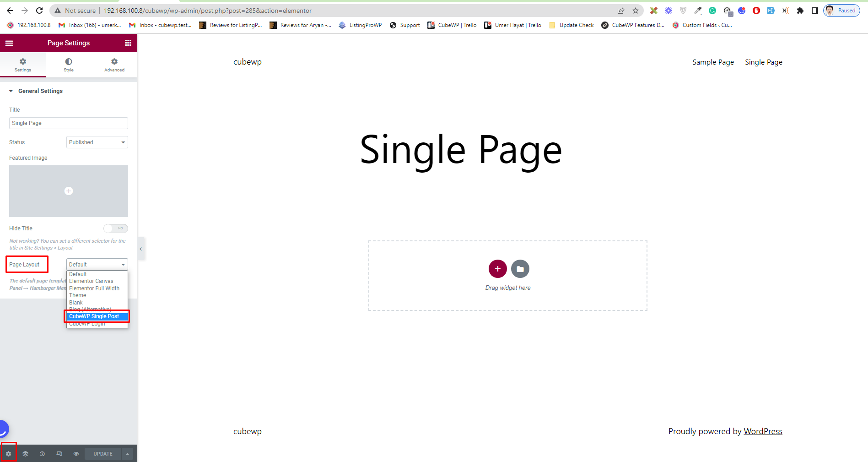The image size is (868, 462).
Task: Switch to the Settings tab
Action: tap(23, 65)
